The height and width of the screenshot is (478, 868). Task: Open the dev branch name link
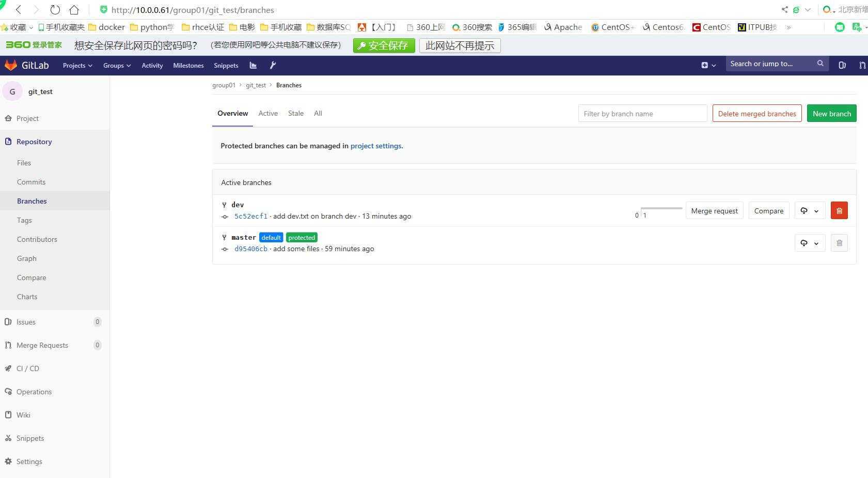(x=238, y=205)
